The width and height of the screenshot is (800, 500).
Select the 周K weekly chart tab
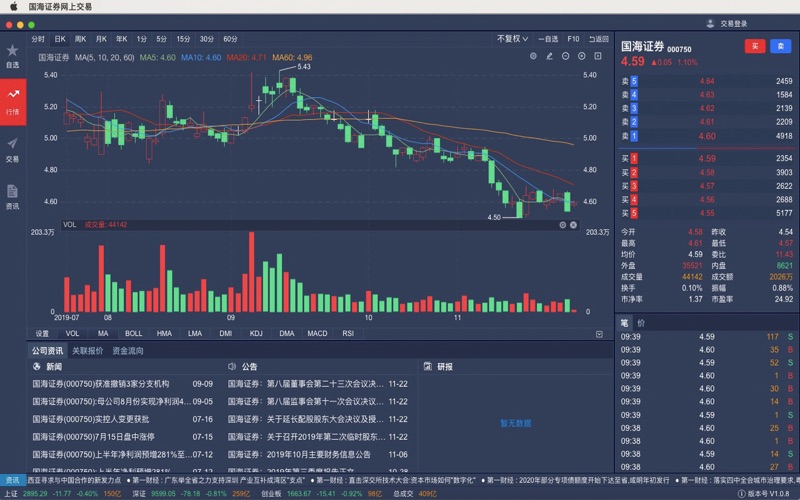[x=81, y=39]
